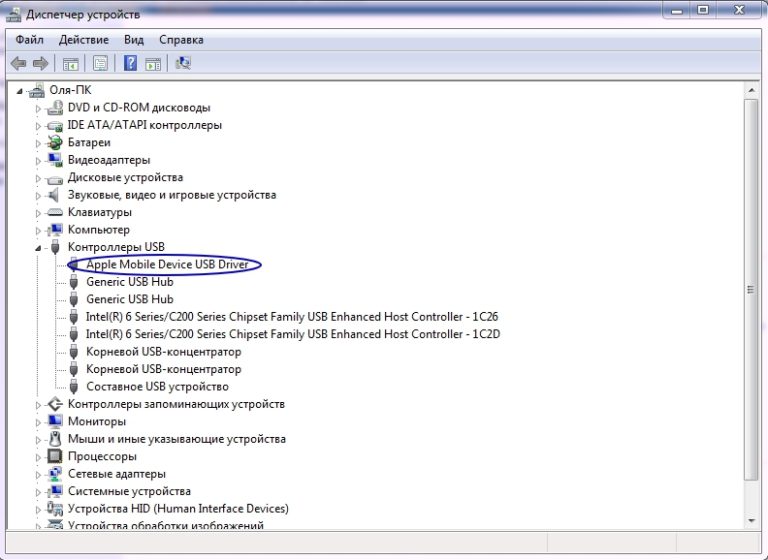Click the Back arrow in the toolbar
768x560 pixels.
click(18, 63)
